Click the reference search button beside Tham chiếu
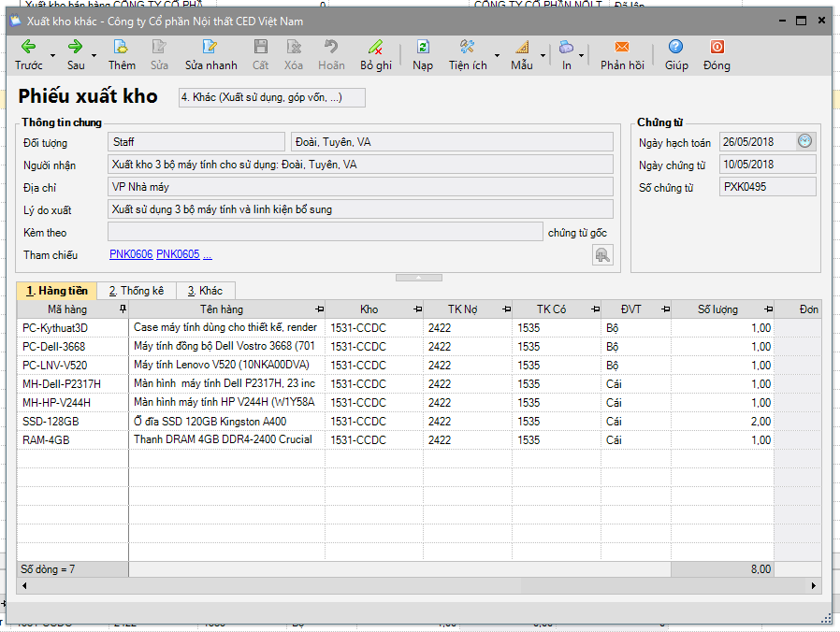The image size is (840, 632). (602, 255)
